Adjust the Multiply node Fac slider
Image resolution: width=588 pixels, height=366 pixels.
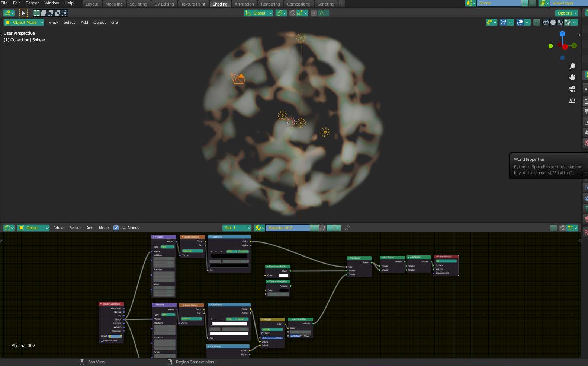point(272,338)
